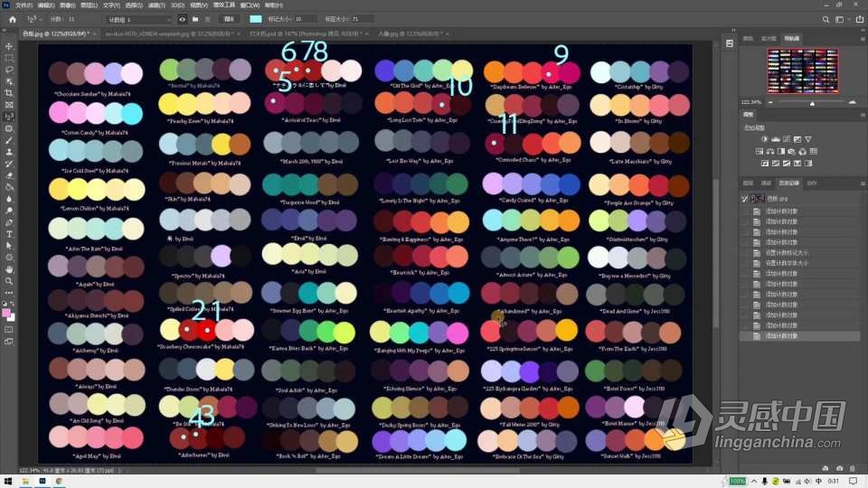Click the count group folder icon
The image size is (868, 488).
click(195, 19)
